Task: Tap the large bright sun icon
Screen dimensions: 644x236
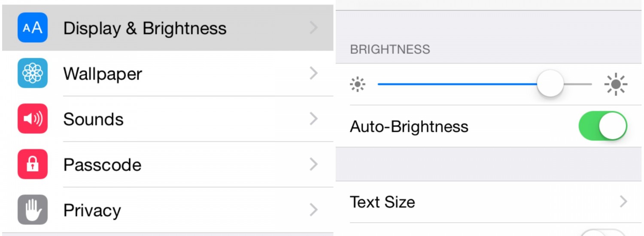Action: [x=616, y=85]
